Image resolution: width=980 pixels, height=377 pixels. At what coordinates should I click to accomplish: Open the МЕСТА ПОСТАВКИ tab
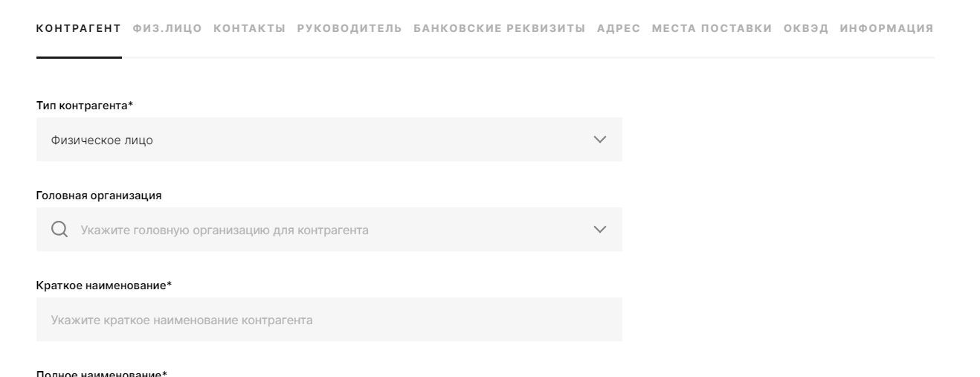tap(712, 28)
